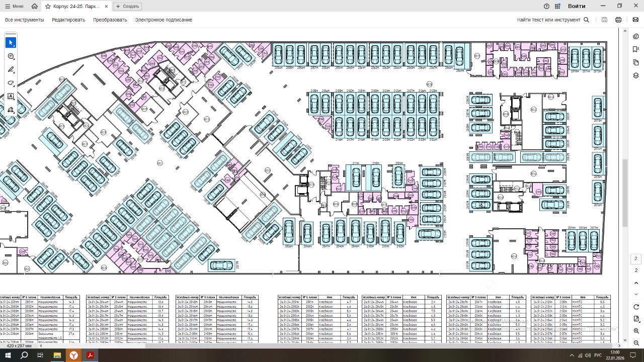The image size is (644, 362).
Task: Rotate the page view clockwise
Action: pyautogui.click(x=636, y=307)
